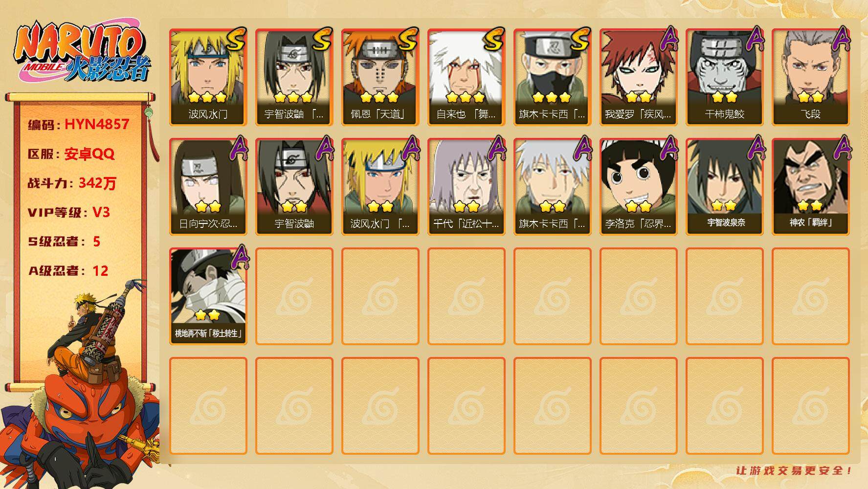The image size is (868, 489).
Task: Select the 桃地再不斩「秽土转生」 card
Action: (x=208, y=296)
